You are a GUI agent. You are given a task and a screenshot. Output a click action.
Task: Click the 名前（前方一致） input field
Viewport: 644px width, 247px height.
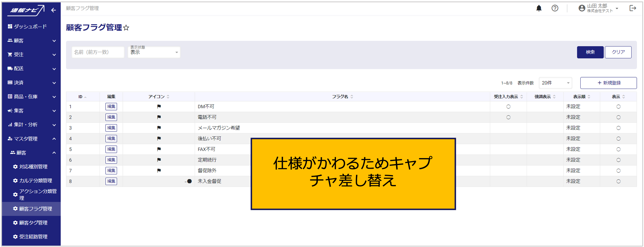pos(98,52)
